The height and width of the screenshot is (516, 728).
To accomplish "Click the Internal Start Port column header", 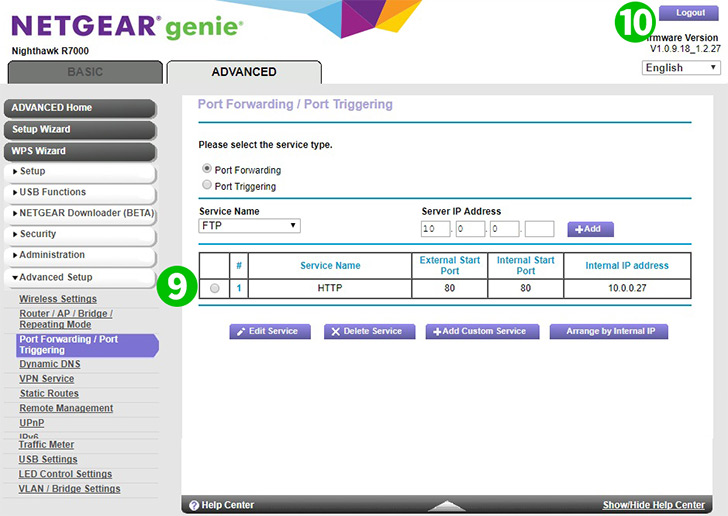I will tap(526, 266).
